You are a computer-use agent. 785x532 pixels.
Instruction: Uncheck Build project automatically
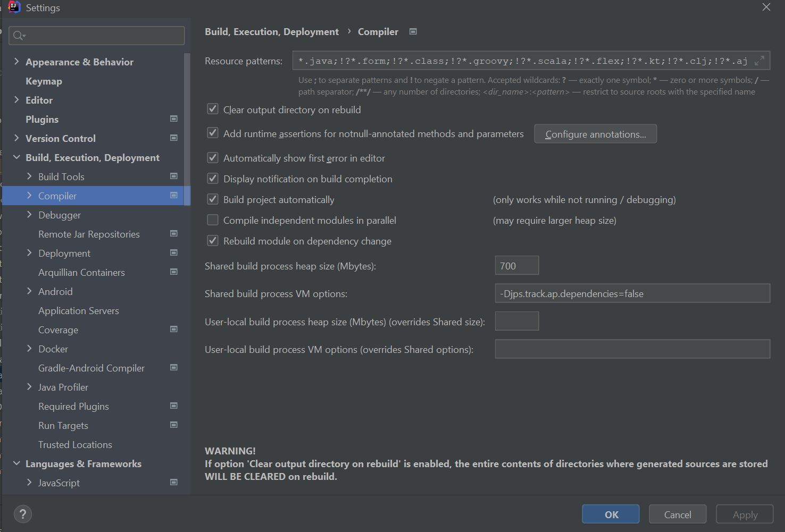click(x=213, y=199)
